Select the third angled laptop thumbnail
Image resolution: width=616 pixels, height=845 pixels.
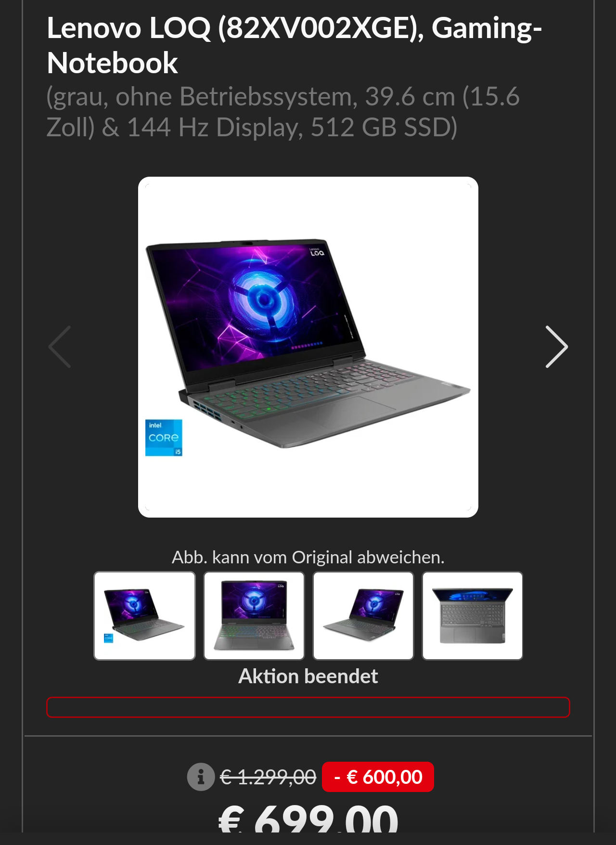(363, 615)
